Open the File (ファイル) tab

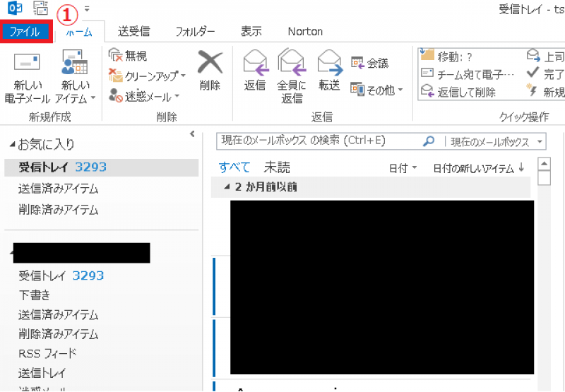[25, 32]
